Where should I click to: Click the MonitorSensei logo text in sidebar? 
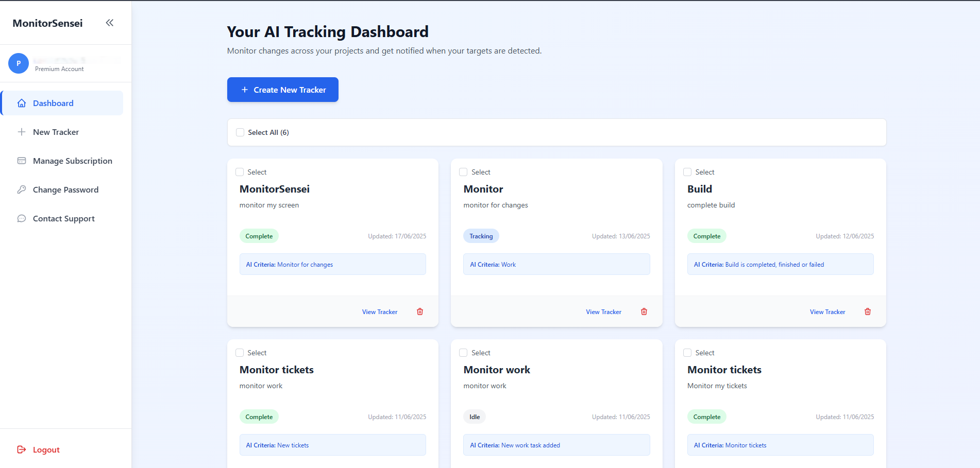point(47,23)
